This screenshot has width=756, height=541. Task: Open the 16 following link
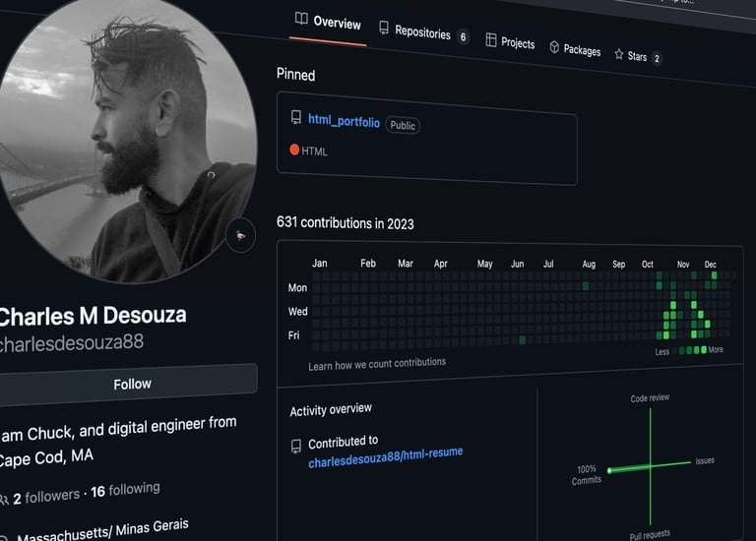click(125, 490)
